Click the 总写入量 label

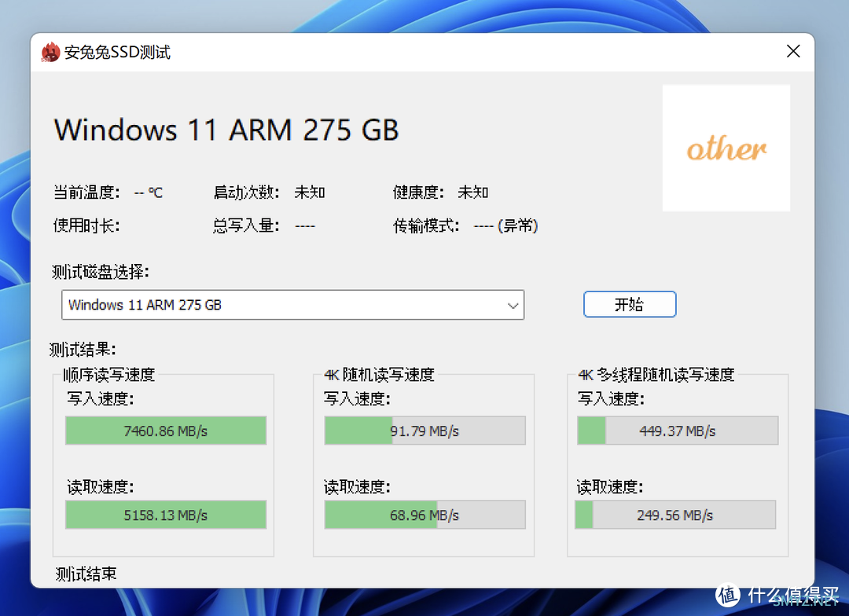coord(246,225)
